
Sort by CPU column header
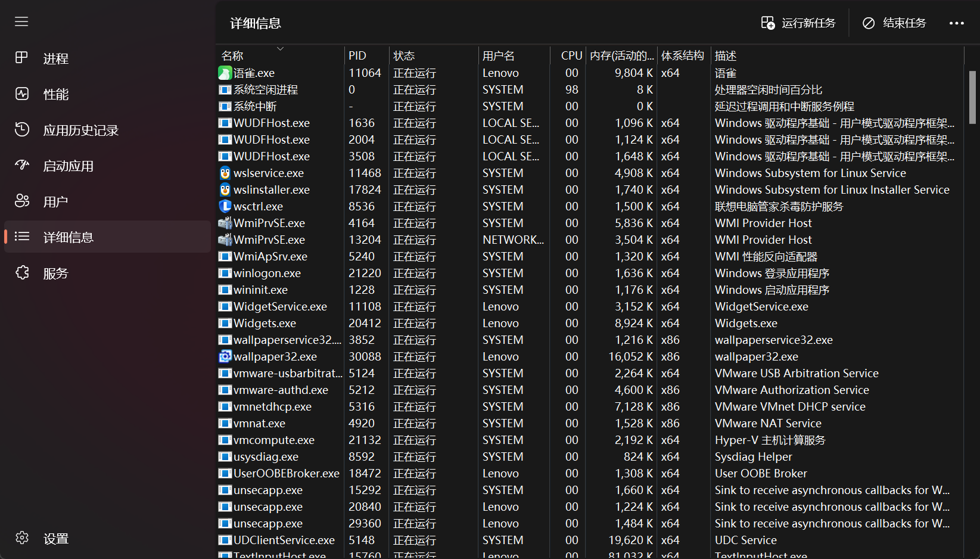click(568, 55)
